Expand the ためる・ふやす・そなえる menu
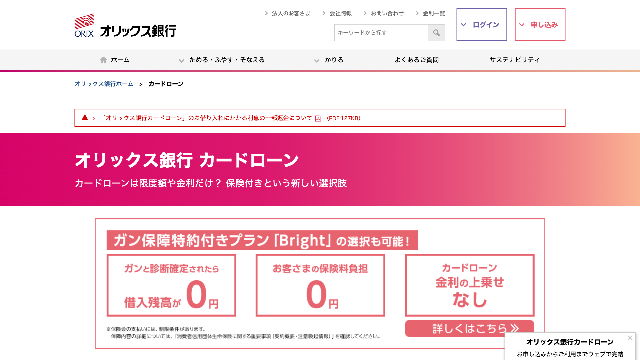The width and height of the screenshot is (640, 360). pos(222,60)
